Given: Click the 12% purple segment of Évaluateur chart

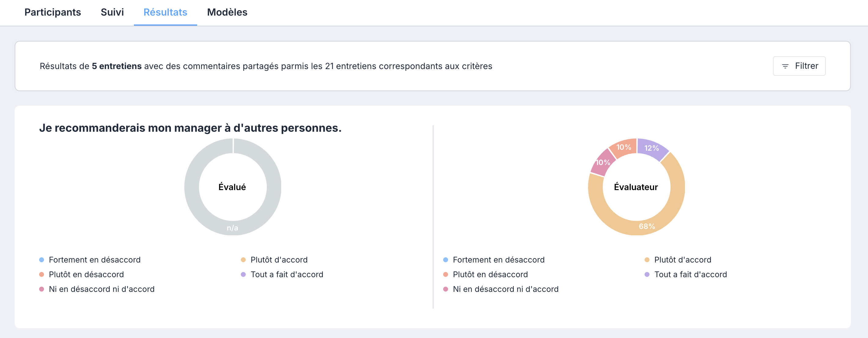Looking at the screenshot, I should click(652, 148).
